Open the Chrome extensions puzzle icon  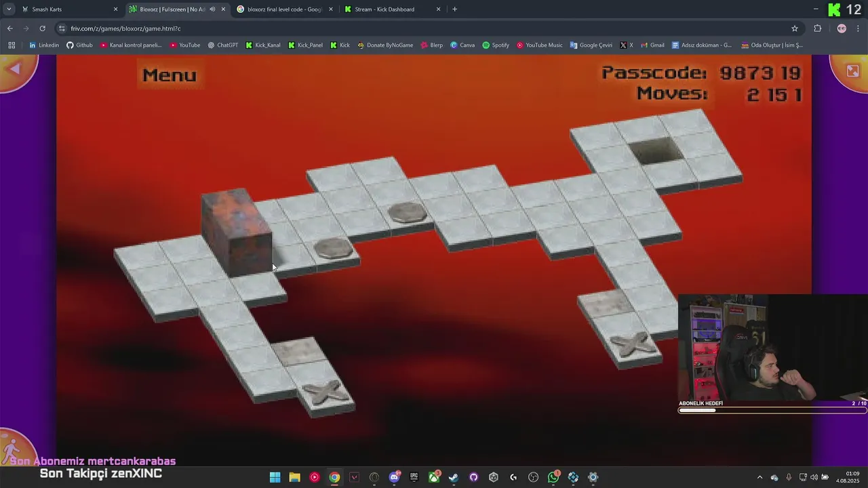(817, 28)
